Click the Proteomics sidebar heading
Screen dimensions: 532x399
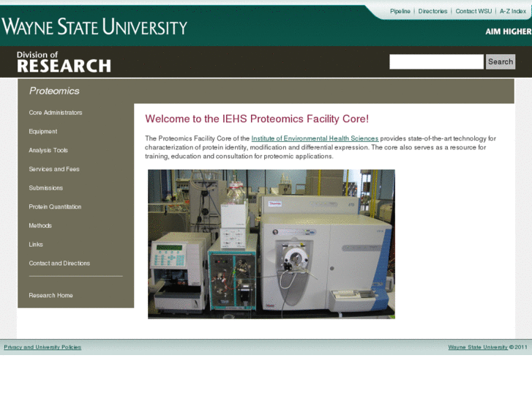tap(54, 91)
